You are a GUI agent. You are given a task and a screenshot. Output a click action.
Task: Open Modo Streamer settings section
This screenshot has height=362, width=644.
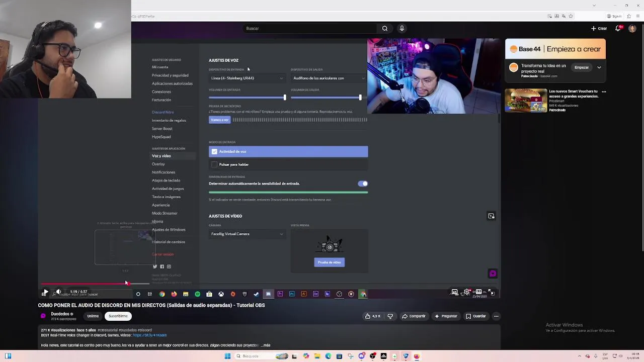tap(165, 213)
